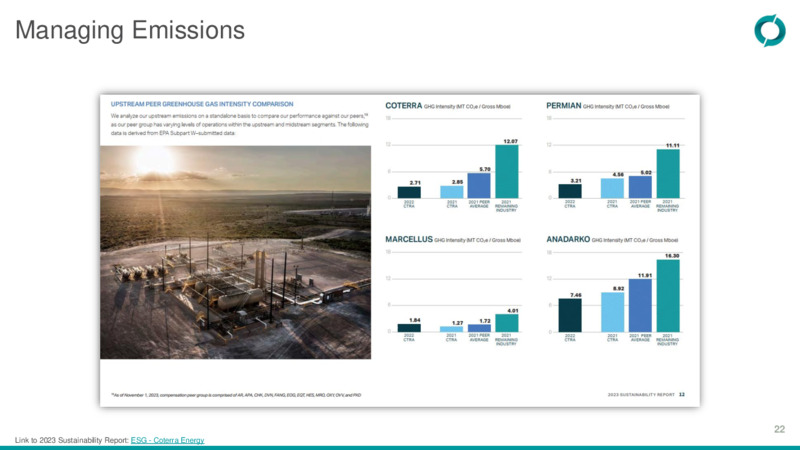Open the ESG - Coterra Energy link
The image size is (800, 450).
(167, 440)
